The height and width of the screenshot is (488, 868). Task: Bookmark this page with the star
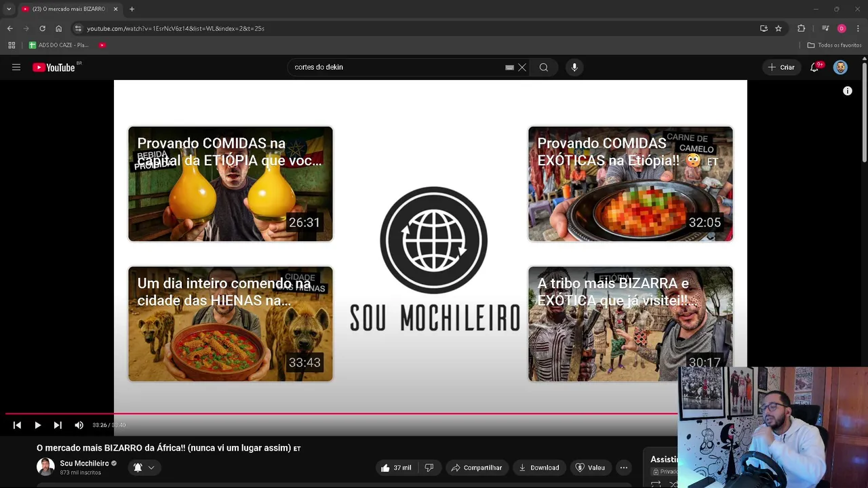[778, 28]
